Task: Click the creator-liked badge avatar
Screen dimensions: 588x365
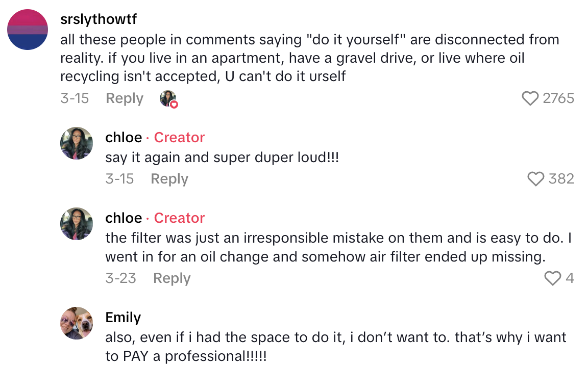Action: point(168,98)
